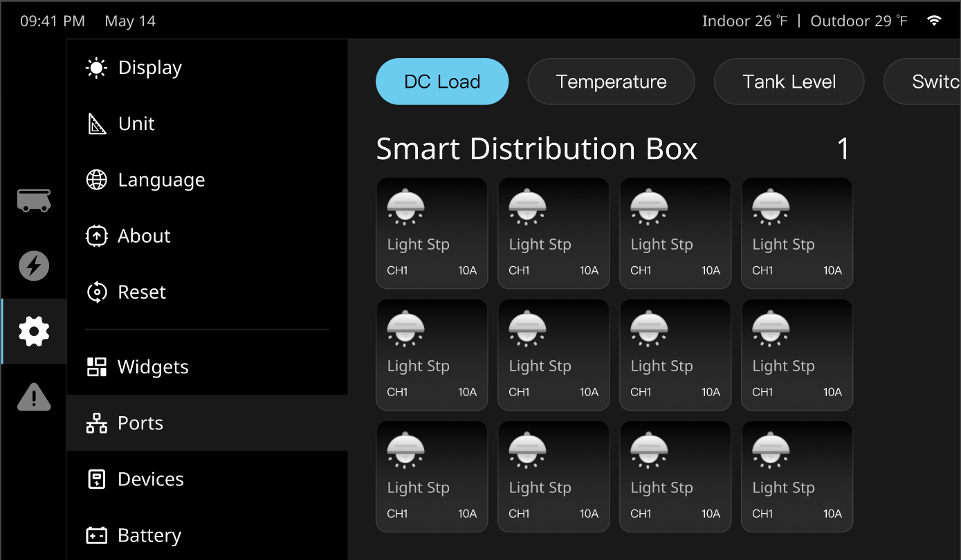Click the Wi-Fi status icon
Viewport: 961px width, 560px height.
tap(934, 21)
